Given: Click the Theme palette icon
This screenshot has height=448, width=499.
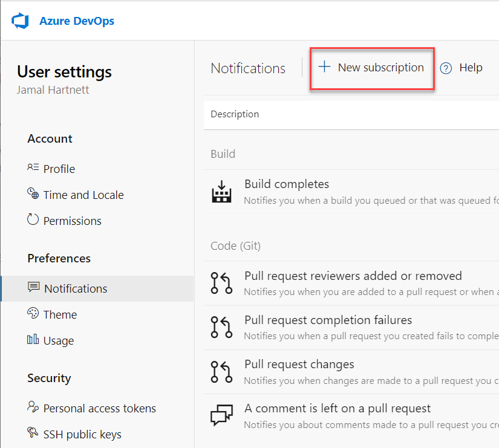Looking at the screenshot, I should [x=33, y=313].
